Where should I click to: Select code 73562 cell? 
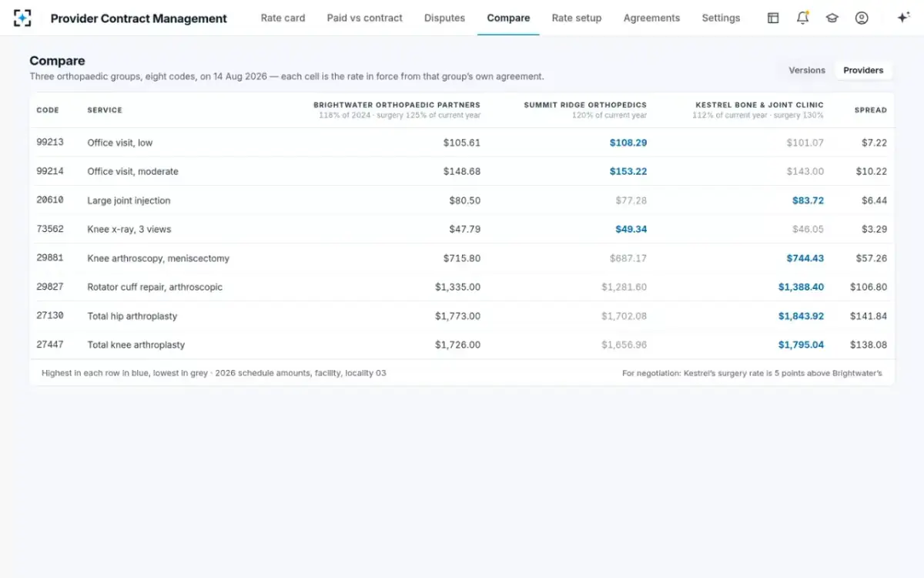coord(50,229)
